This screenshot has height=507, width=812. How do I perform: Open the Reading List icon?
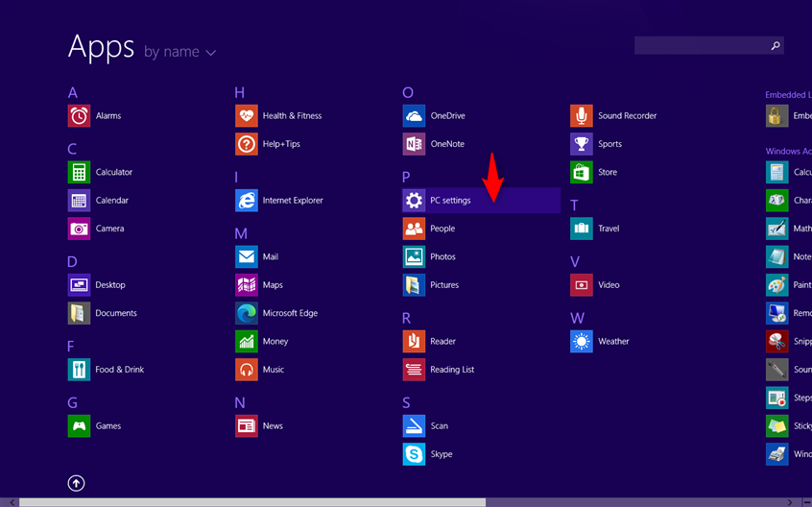coord(414,370)
